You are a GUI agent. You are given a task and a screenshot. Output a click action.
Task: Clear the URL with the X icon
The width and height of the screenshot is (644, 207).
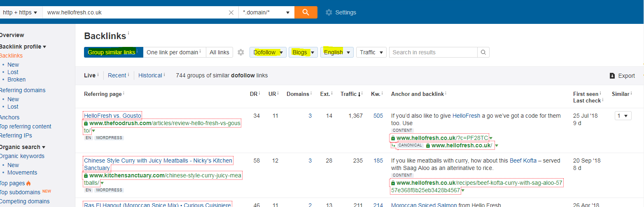(x=231, y=12)
